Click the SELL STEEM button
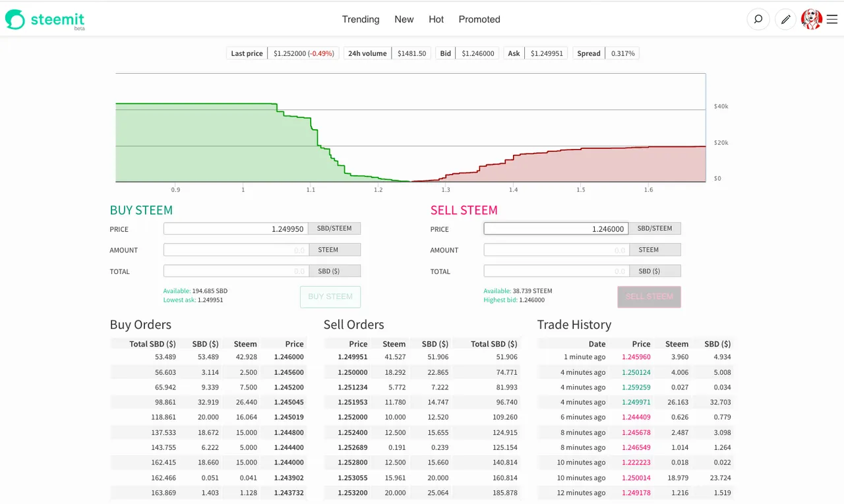The height and width of the screenshot is (504, 844). [649, 296]
